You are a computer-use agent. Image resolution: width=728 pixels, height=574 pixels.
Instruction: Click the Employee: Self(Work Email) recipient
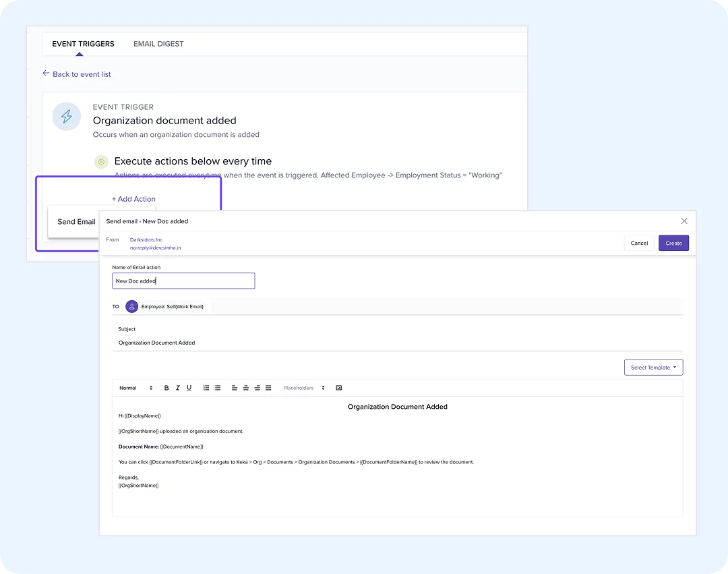tap(173, 306)
